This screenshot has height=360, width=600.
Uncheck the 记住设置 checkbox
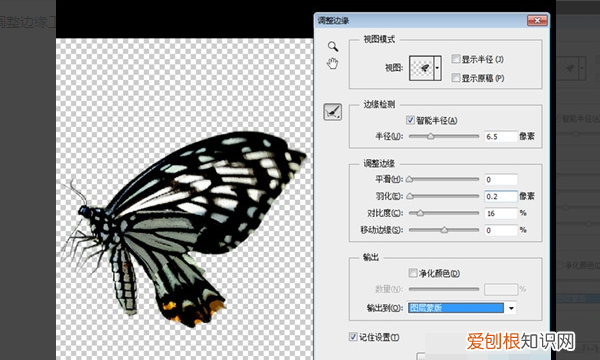pyautogui.click(x=353, y=337)
